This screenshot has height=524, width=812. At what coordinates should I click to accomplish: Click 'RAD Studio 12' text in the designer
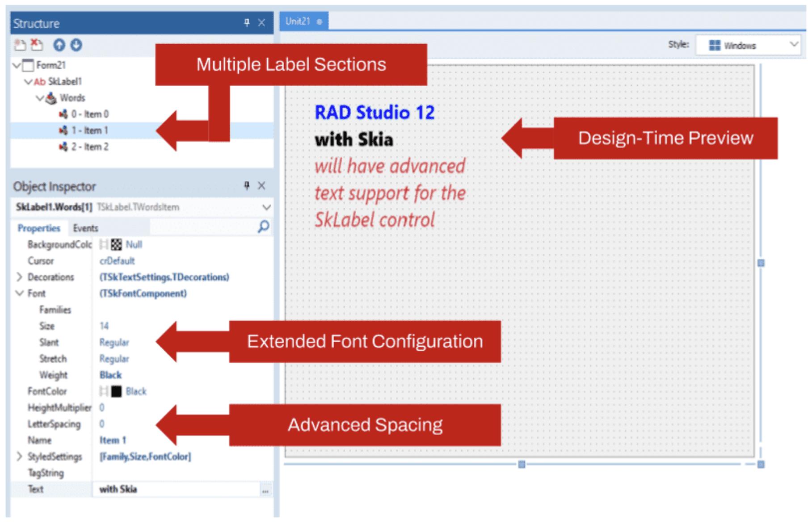tap(374, 113)
